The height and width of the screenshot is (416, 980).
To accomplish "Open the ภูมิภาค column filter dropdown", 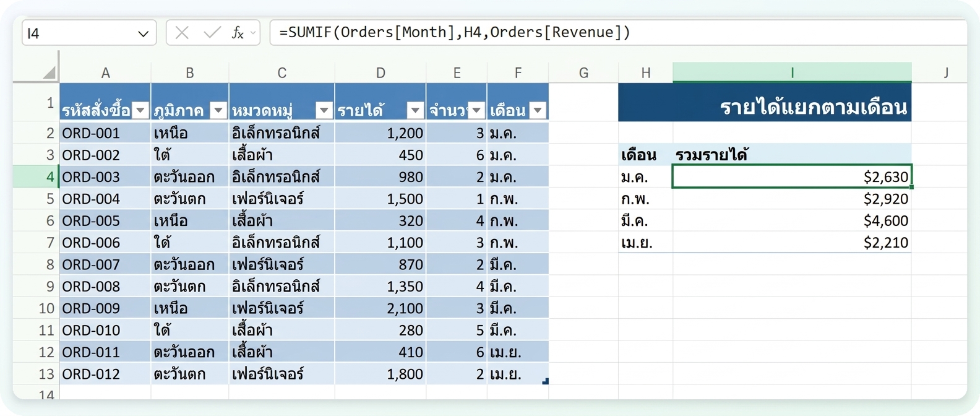I will click(218, 111).
